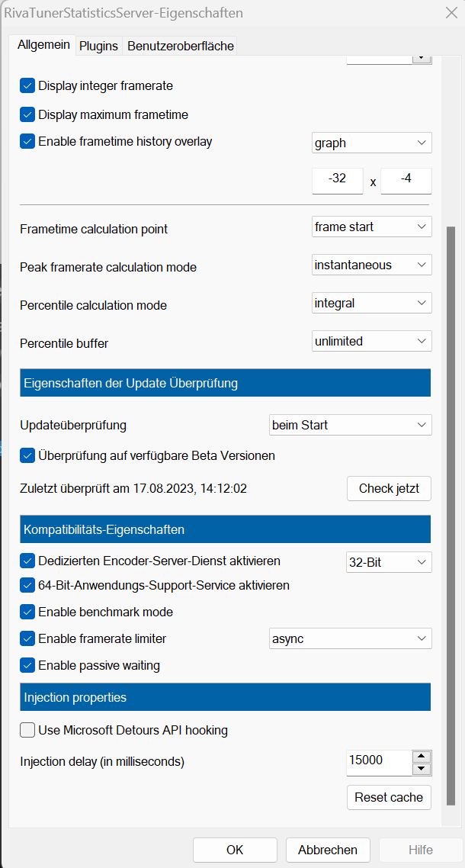Click the Hilfe button
The width and height of the screenshot is (465, 868).
421,850
